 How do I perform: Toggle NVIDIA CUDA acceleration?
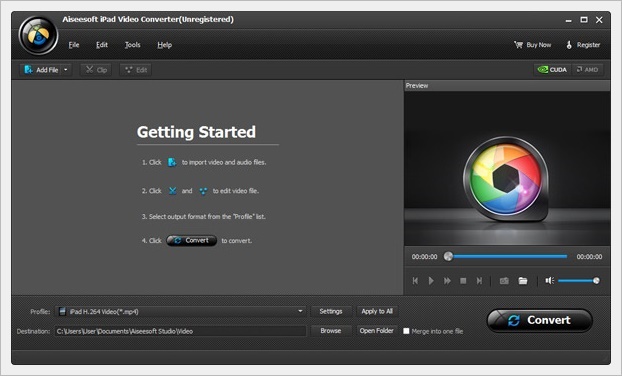pos(552,69)
